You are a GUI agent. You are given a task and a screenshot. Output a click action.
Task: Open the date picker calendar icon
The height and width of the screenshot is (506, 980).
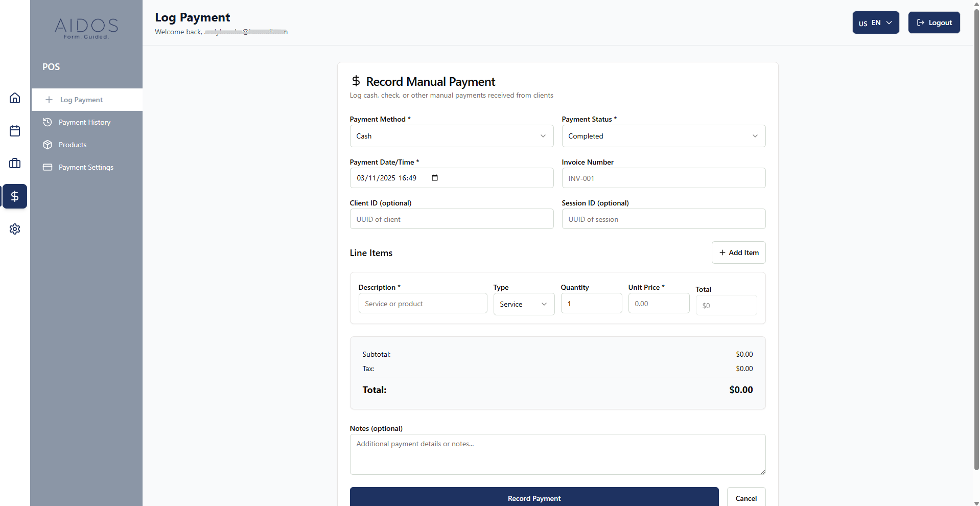tap(435, 178)
